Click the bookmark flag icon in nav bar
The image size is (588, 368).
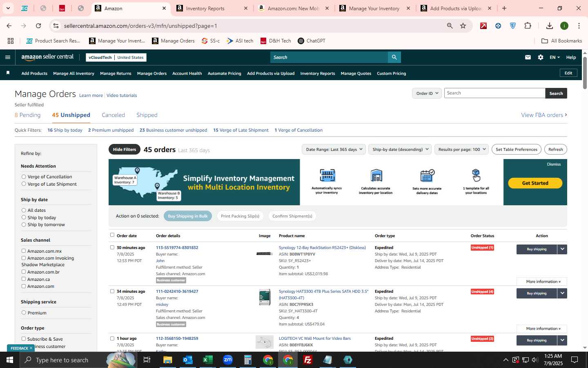point(8,73)
